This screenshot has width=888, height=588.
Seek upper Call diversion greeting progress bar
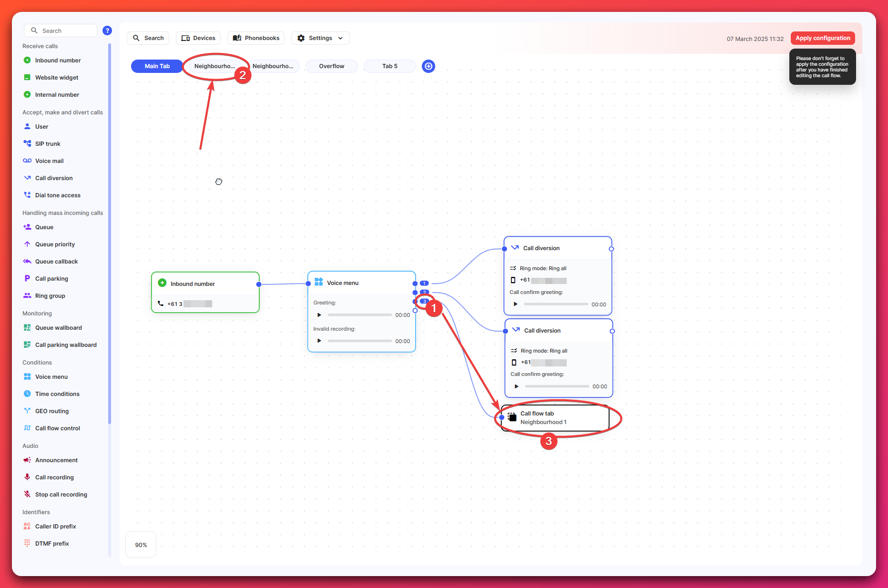556,304
